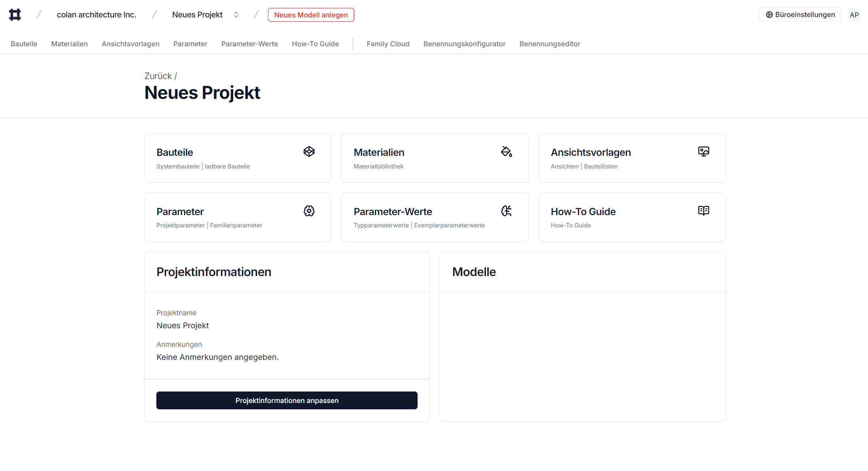Screen dimensions: 868x471
Task: Select the Parameter-Werte tab
Action: [249, 44]
